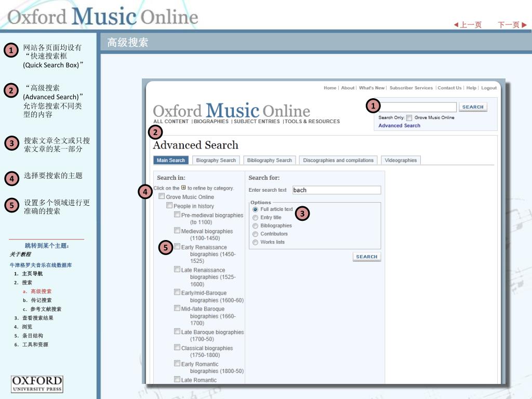This screenshot has width=532, height=399.
Task: Switch to the Videographies tab
Action: click(x=401, y=160)
